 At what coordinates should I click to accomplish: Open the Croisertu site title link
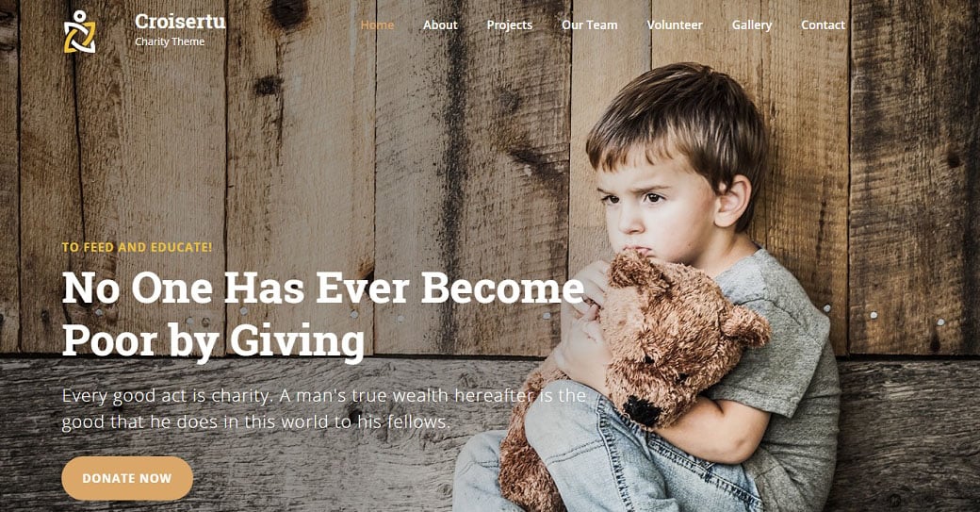(180, 22)
